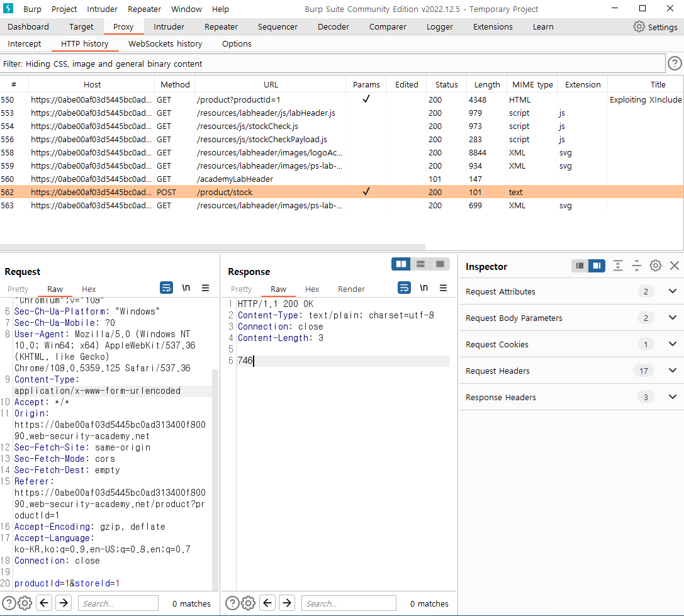The width and height of the screenshot is (684, 616).
Task: Dock the Inspector to the left side
Action: click(580, 266)
